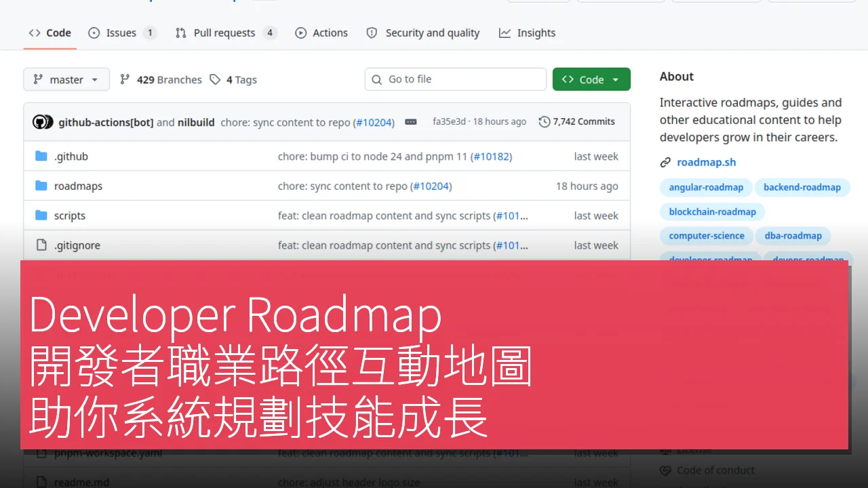Click the About heading
The width and height of the screenshot is (868, 488).
point(677,77)
